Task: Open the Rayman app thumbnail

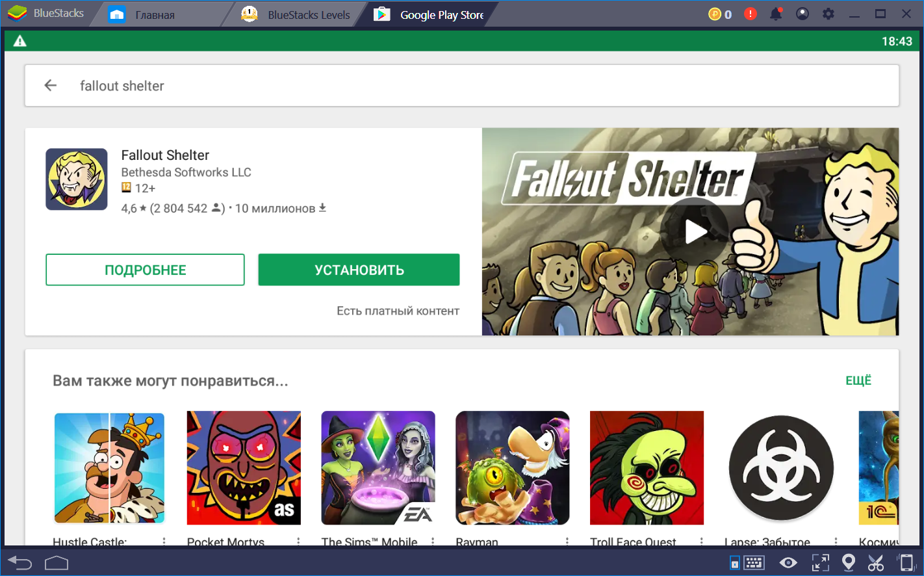Action: click(x=513, y=468)
